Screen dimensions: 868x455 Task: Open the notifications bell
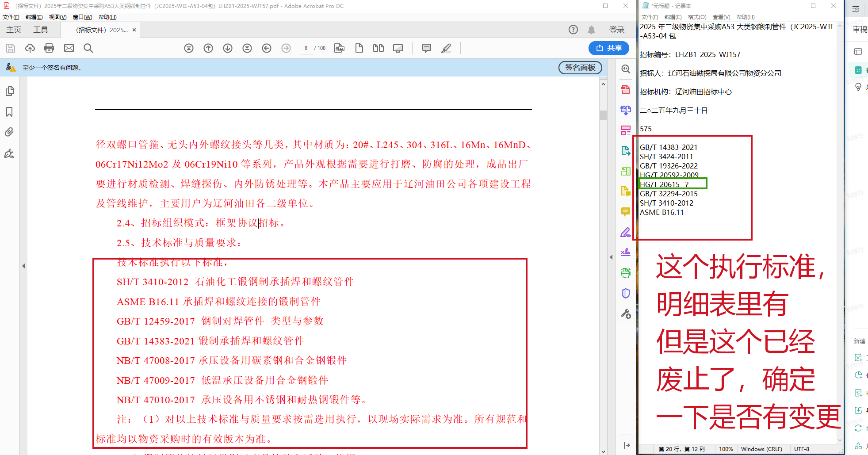point(591,30)
